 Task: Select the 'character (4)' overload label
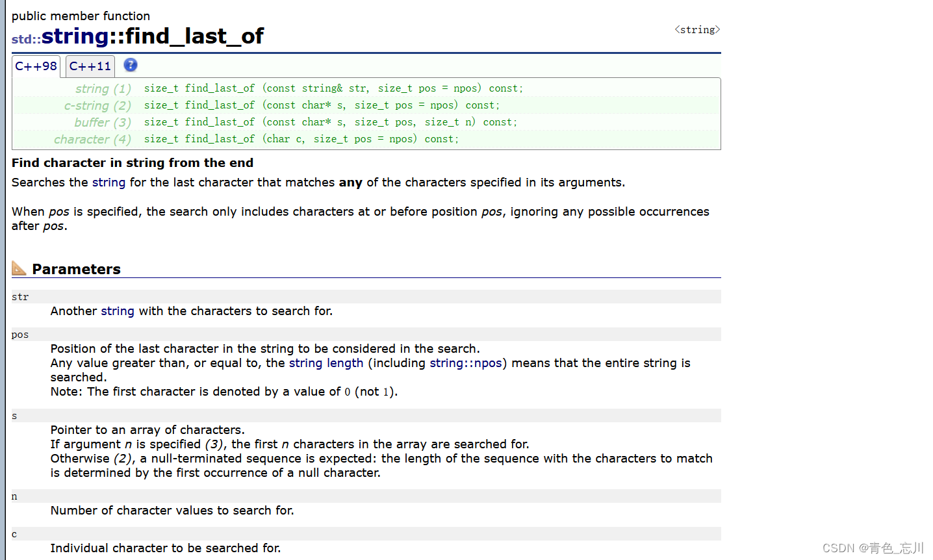pyautogui.click(x=92, y=139)
